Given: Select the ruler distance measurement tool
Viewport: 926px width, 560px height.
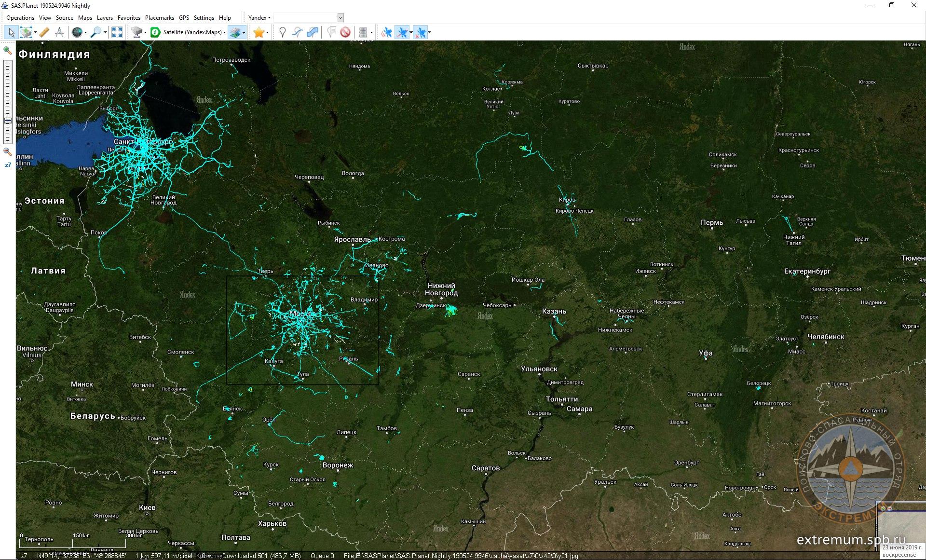Looking at the screenshot, I should tap(44, 32).
